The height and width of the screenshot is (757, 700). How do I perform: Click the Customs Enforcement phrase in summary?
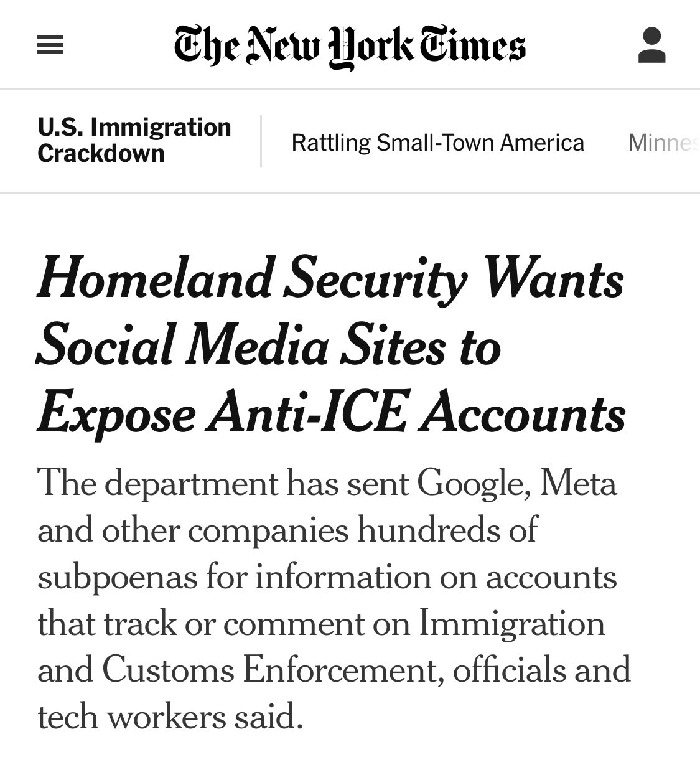click(270, 670)
